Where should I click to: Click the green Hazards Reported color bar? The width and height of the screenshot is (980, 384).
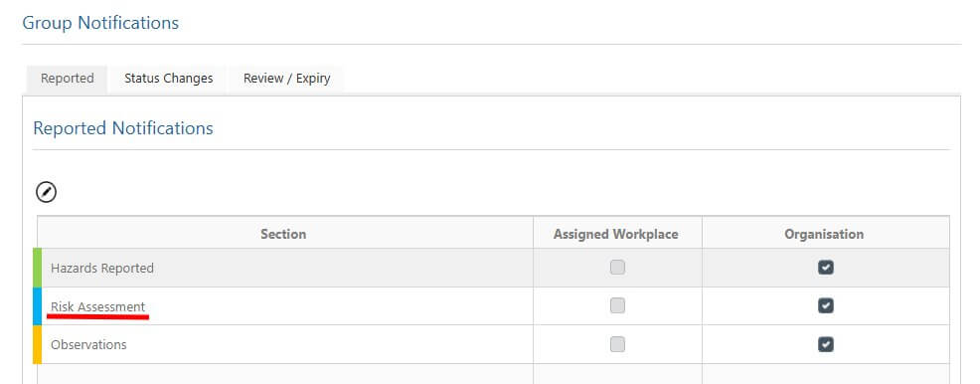(x=38, y=268)
